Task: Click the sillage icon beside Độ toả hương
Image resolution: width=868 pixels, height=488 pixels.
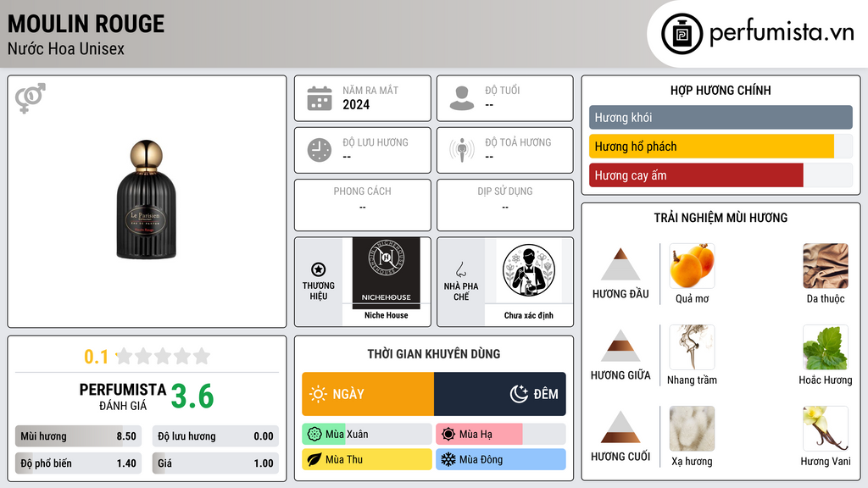Action: click(462, 150)
